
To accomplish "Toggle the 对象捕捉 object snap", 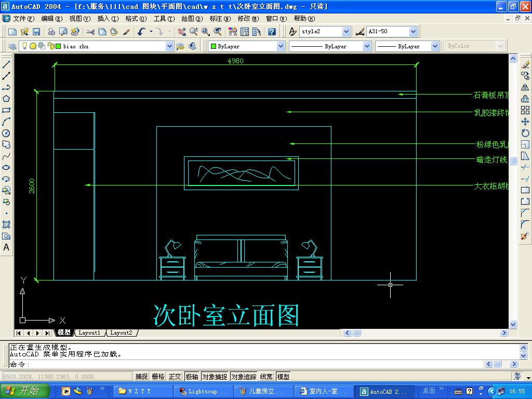I will click(x=215, y=377).
